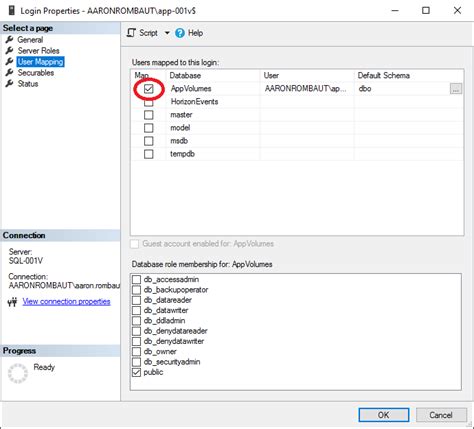Enable the db_accessadmin role
The width and height of the screenshot is (474, 429).
pyautogui.click(x=136, y=279)
